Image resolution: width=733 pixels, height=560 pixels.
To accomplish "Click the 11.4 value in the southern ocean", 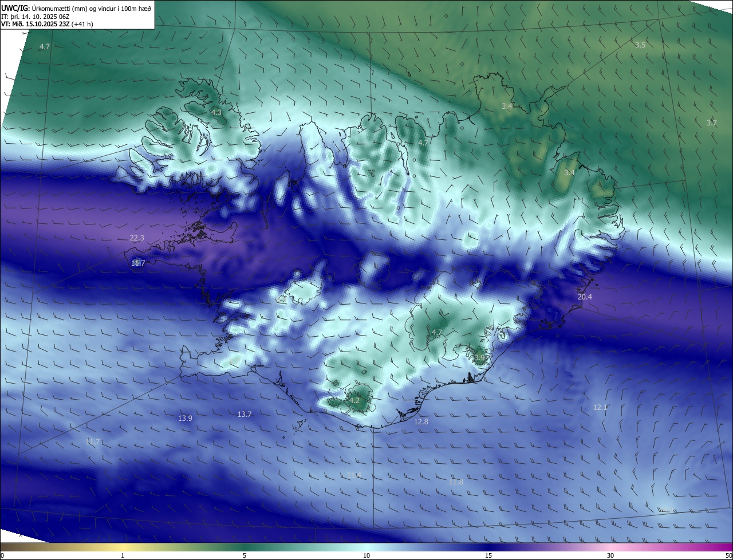I will pyautogui.click(x=354, y=475).
